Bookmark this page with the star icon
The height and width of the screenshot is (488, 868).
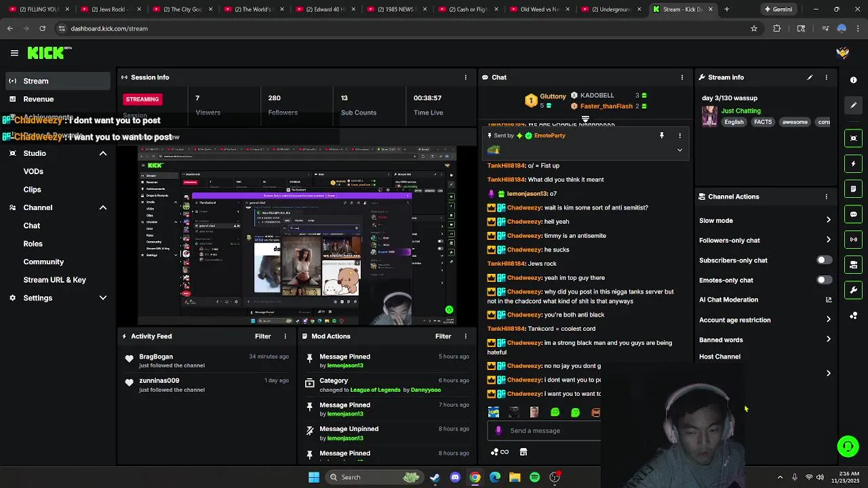click(x=753, y=28)
